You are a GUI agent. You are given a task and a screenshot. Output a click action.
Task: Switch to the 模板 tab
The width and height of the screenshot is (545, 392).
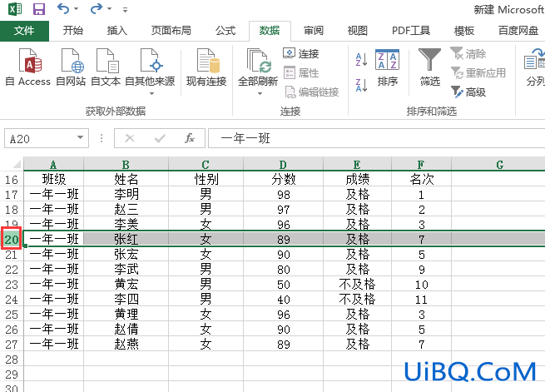(x=464, y=31)
